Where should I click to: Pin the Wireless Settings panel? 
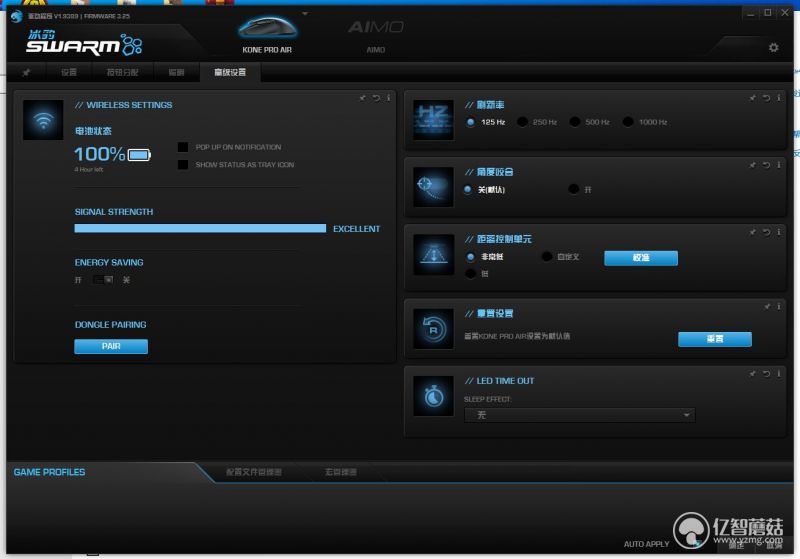point(362,98)
